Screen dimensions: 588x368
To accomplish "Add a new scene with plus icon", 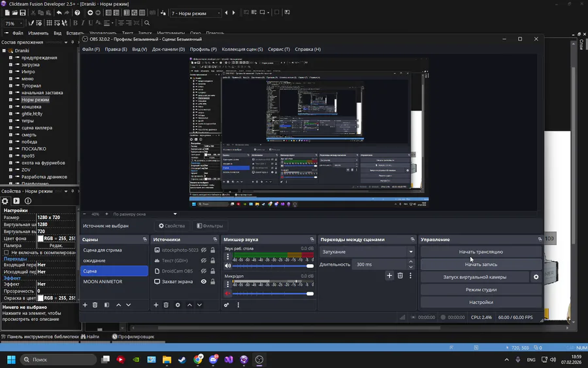I will coord(85,305).
